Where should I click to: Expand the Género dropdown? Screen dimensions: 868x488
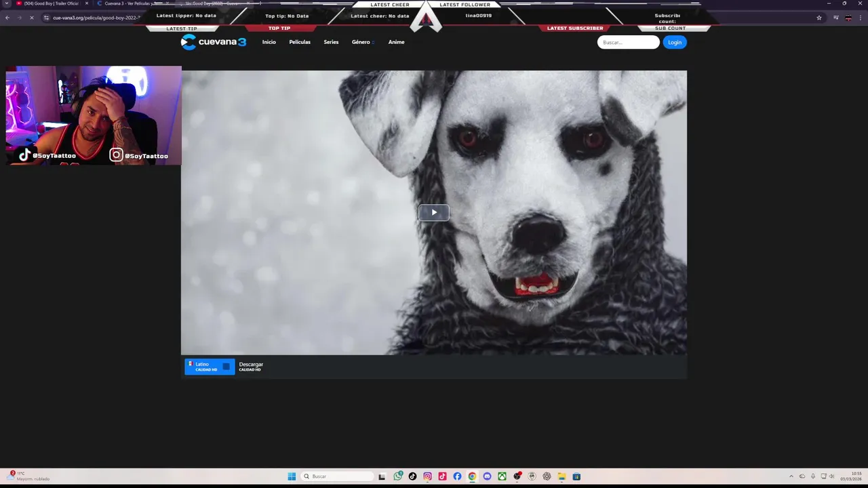[363, 42]
